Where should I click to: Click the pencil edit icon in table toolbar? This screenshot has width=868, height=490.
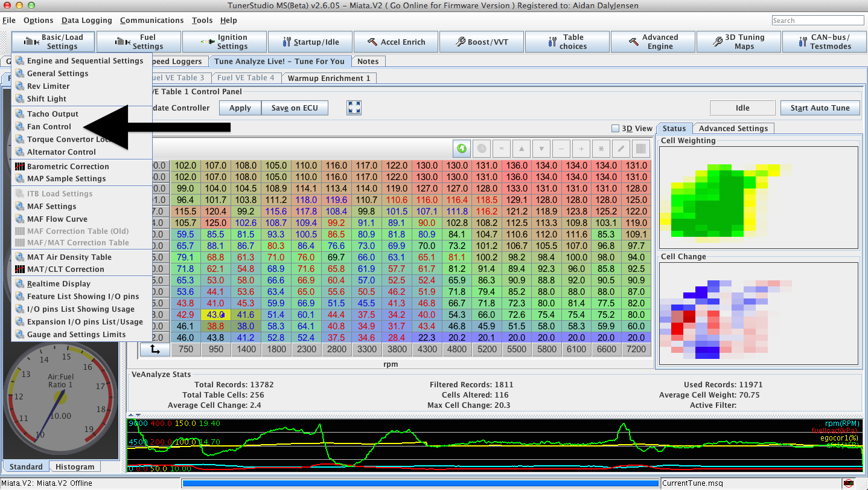pos(621,149)
